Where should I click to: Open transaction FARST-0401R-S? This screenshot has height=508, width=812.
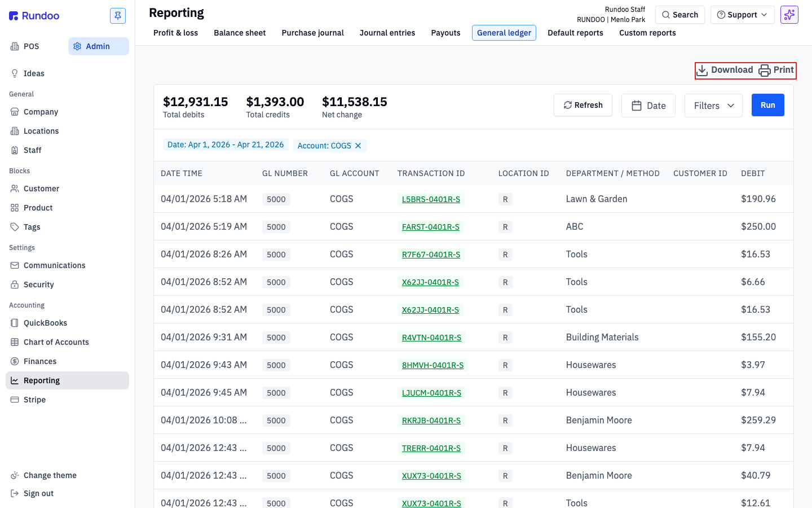[430, 227]
